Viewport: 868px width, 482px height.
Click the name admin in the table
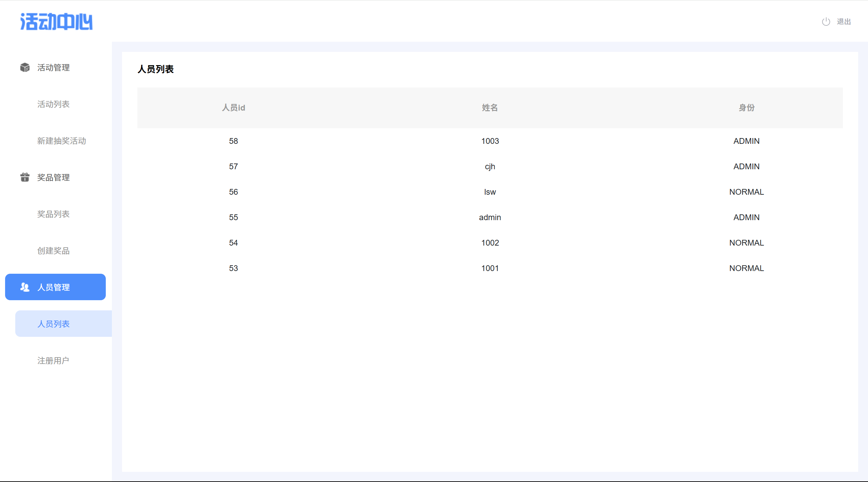pyautogui.click(x=490, y=217)
